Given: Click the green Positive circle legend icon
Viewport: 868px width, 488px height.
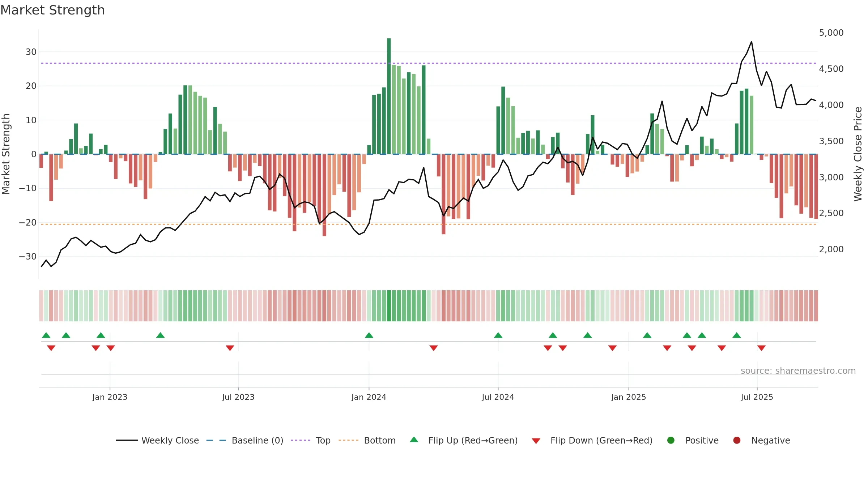Looking at the screenshot, I should pyautogui.click(x=671, y=440).
